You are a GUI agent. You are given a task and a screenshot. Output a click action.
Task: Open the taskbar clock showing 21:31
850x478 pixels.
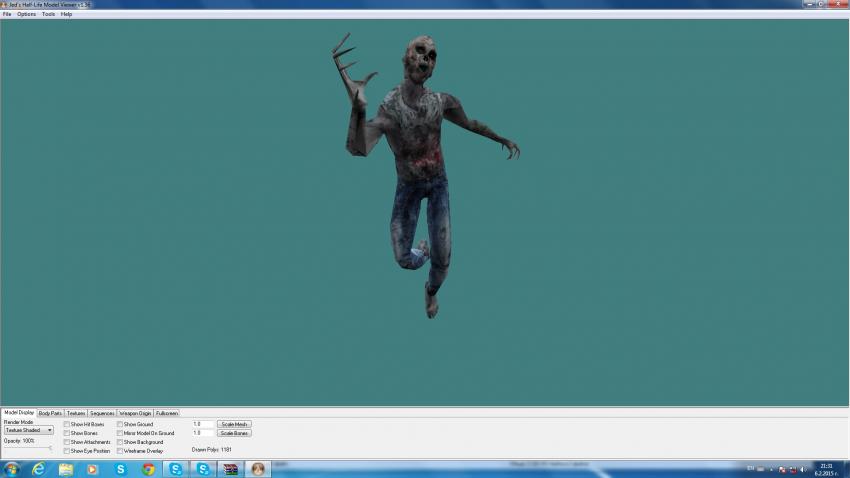826,469
